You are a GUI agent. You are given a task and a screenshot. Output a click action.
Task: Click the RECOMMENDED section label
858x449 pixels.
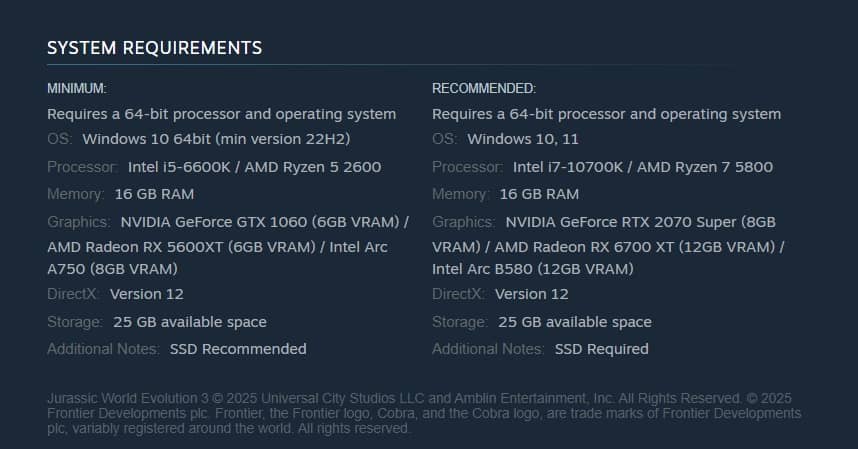[484, 89]
